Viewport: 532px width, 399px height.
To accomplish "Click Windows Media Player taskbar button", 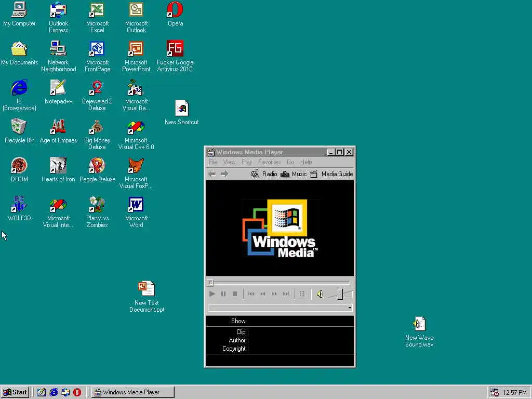I will pyautogui.click(x=132, y=392).
